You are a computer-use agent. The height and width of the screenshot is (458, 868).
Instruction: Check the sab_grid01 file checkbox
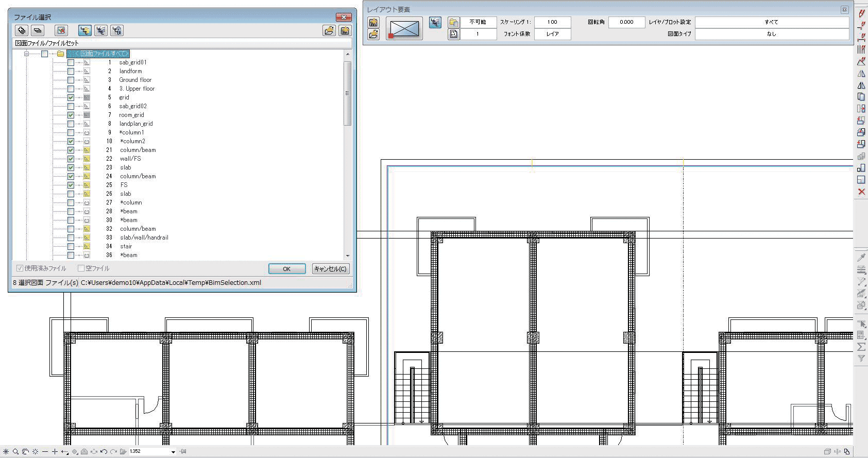(71, 62)
